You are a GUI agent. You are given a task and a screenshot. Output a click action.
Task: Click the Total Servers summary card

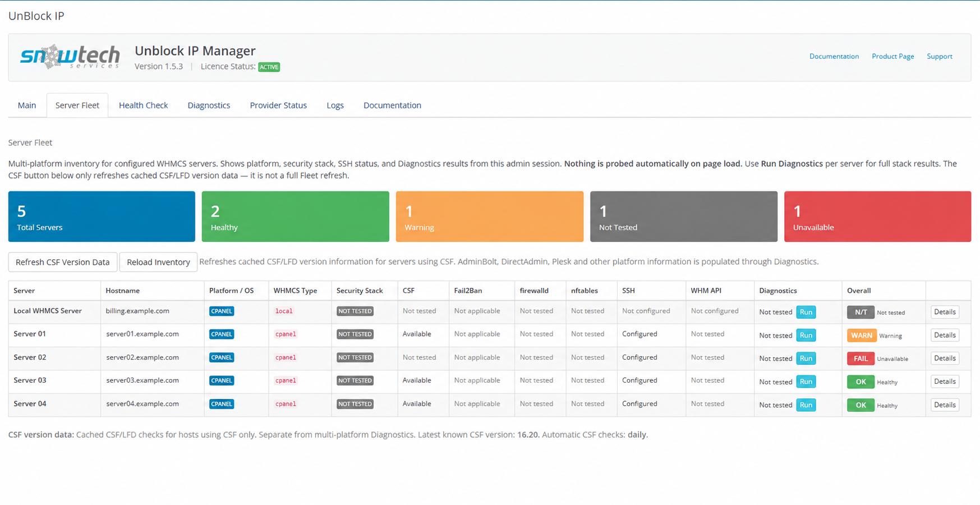(x=102, y=217)
